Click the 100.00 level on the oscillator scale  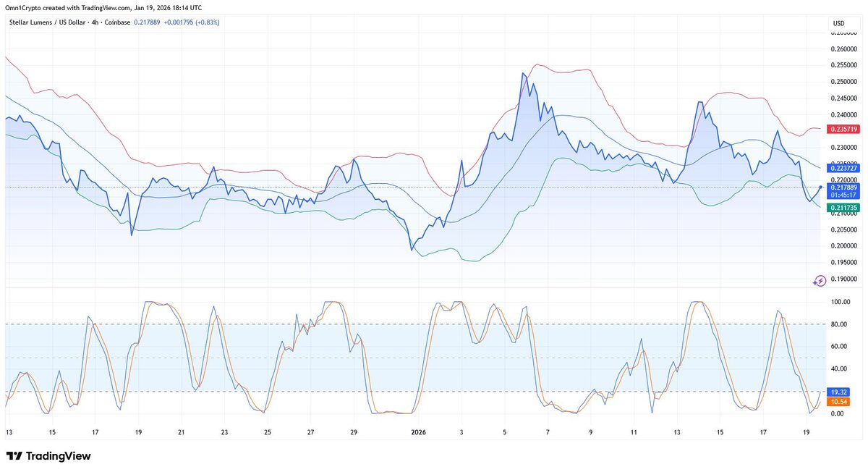(840, 302)
